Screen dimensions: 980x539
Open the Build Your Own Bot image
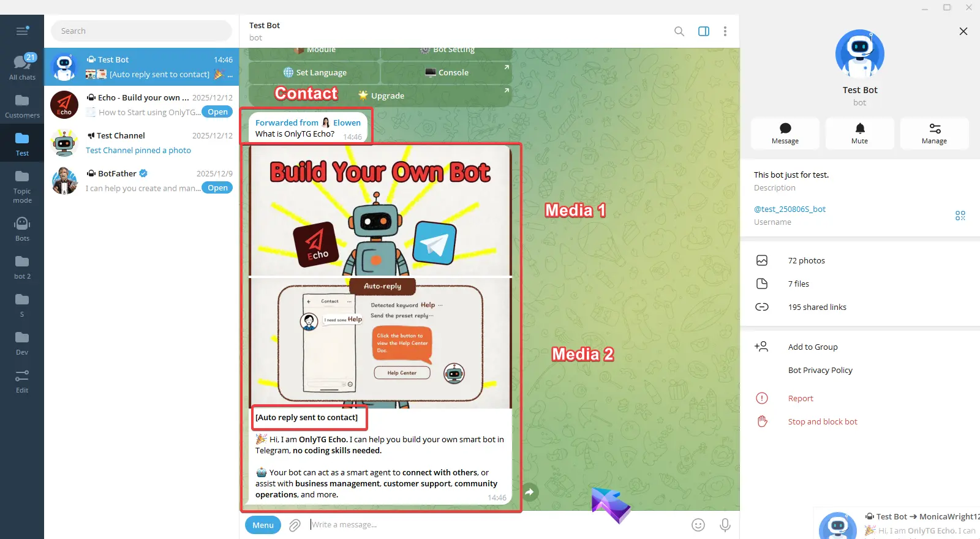[380, 211]
